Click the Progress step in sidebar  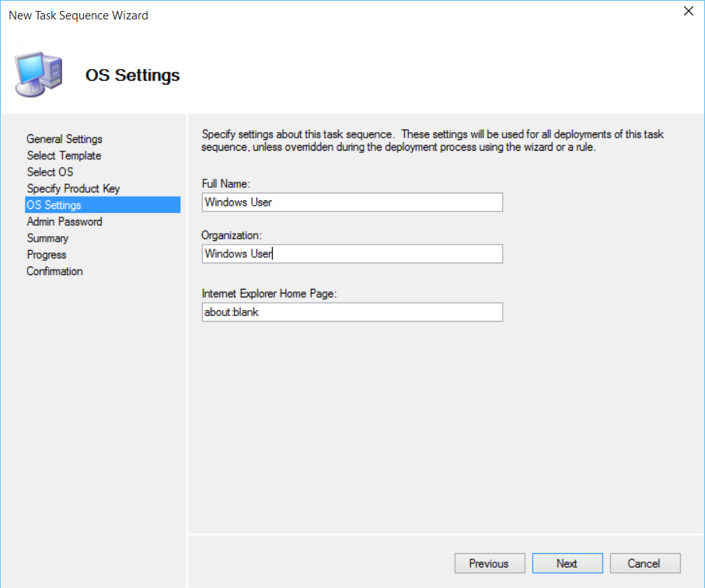coord(47,255)
